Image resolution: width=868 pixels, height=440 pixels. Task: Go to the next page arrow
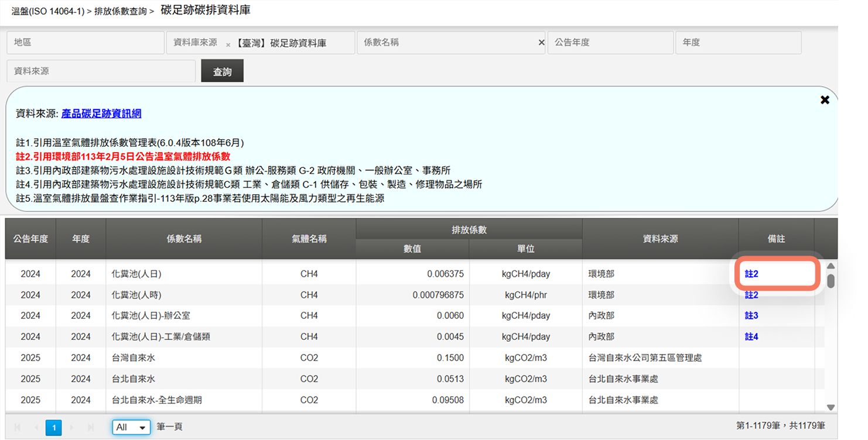click(71, 428)
